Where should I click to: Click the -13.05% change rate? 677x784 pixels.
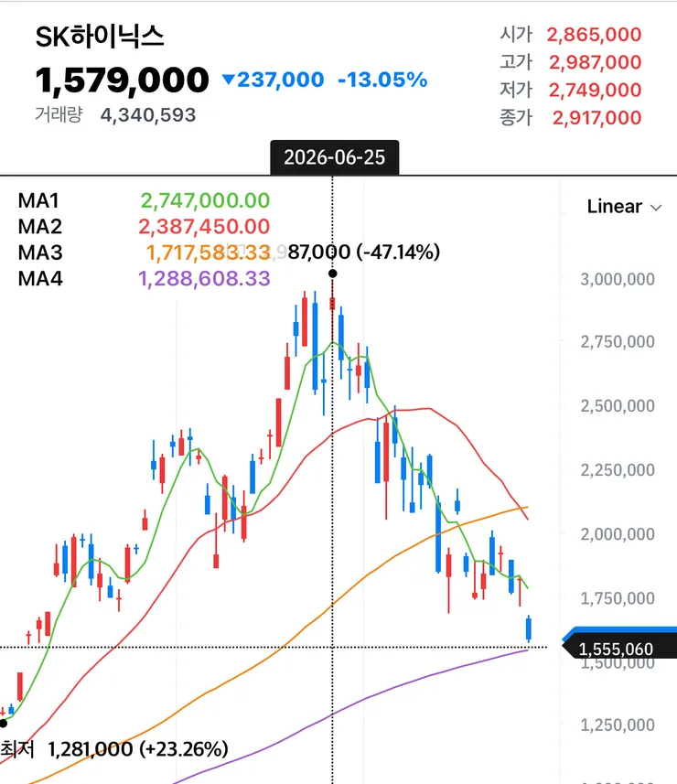[x=382, y=80]
